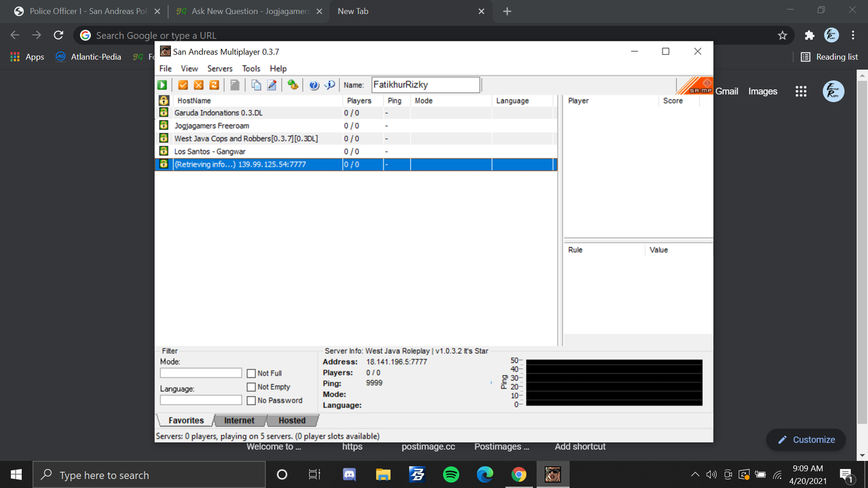Image resolution: width=868 pixels, height=488 pixels.
Task: Open the Reading list in Chrome
Action: (829, 57)
